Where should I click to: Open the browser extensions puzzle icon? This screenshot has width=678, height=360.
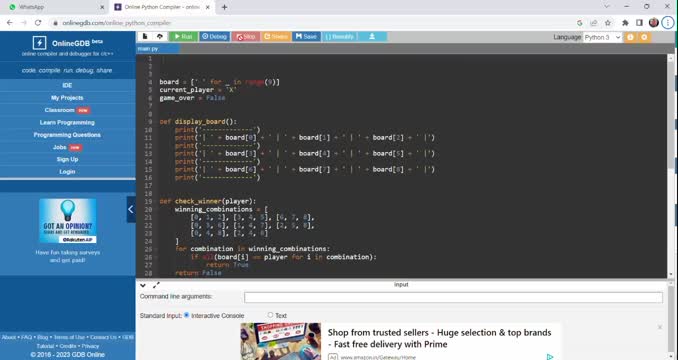pos(625,23)
